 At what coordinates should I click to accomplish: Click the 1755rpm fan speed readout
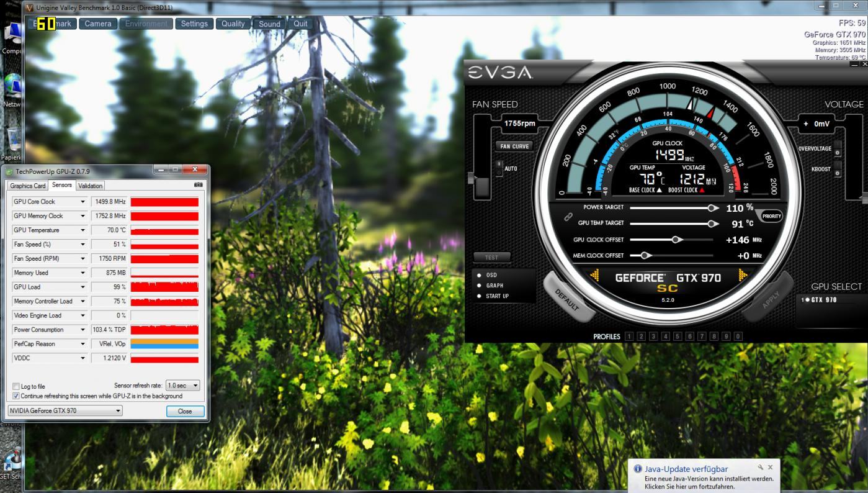click(520, 124)
